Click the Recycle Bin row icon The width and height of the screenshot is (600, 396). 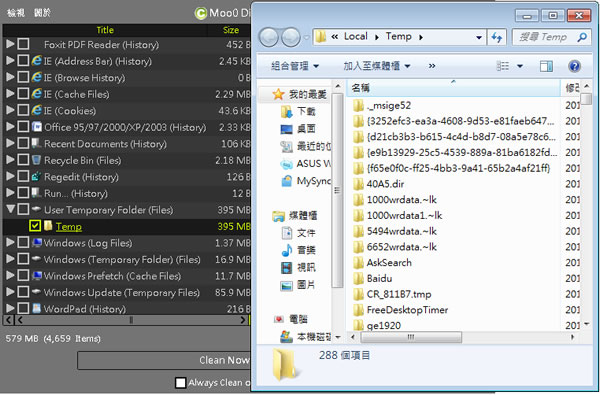[x=36, y=160]
